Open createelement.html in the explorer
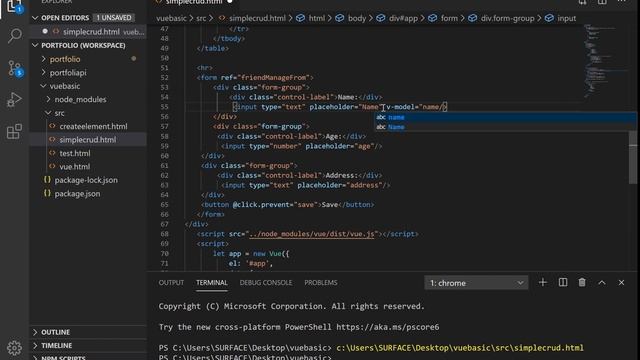 click(93, 127)
